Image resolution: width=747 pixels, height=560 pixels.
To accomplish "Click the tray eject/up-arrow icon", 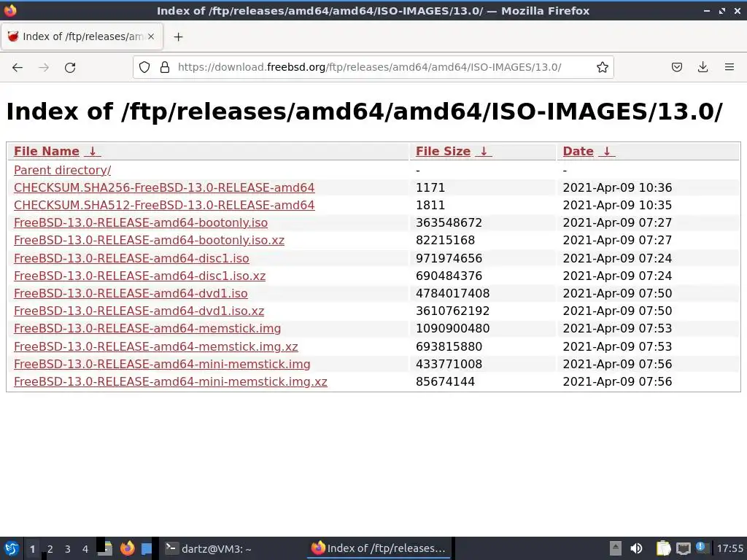I will point(615,548).
